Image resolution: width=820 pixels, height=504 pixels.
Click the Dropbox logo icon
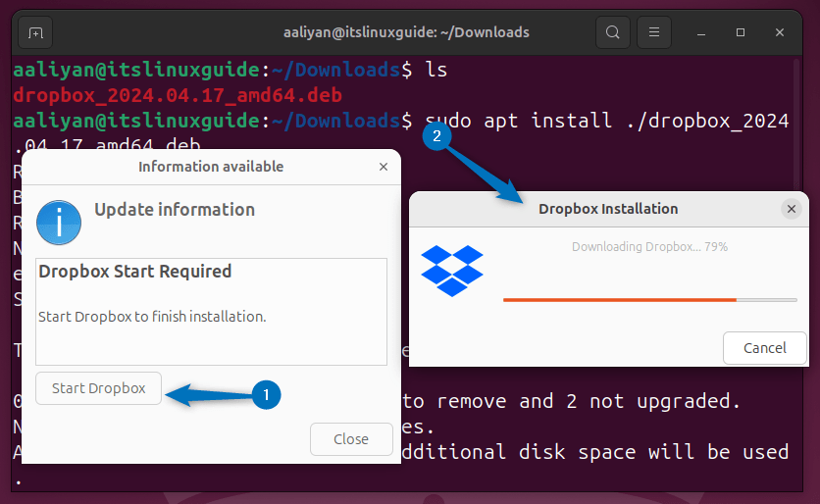tap(452, 271)
